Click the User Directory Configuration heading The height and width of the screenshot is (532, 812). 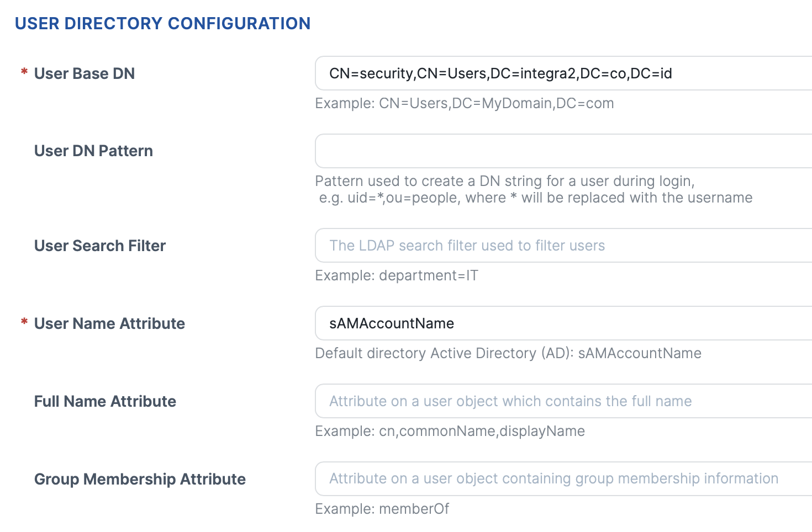[x=163, y=24]
